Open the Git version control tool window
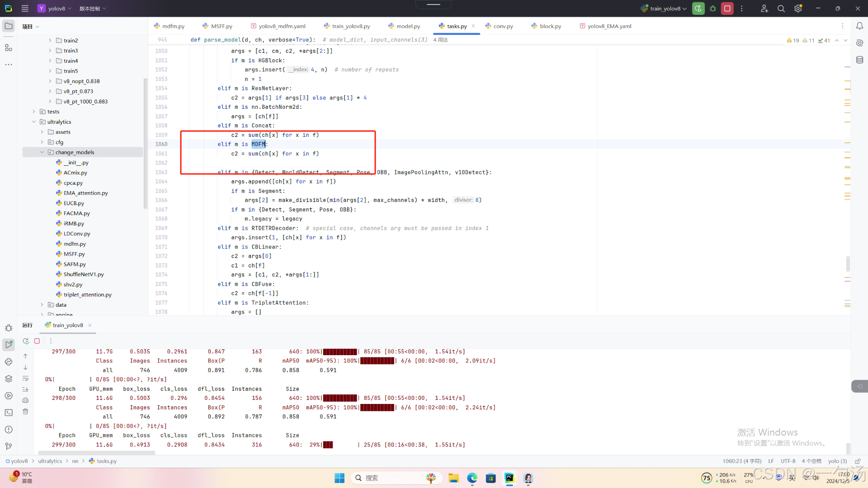The width and height of the screenshot is (868, 488). [x=9, y=446]
